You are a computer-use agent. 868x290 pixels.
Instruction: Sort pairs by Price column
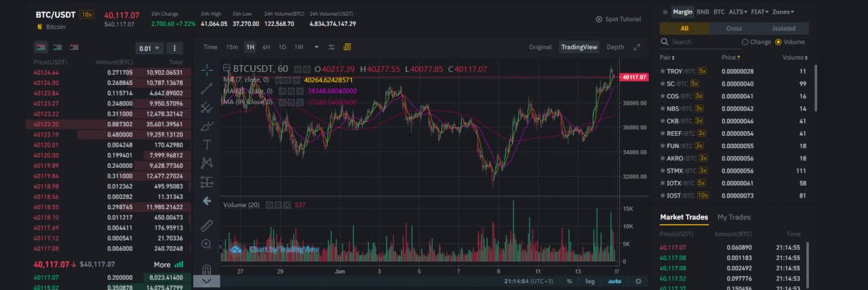(730, 58)
